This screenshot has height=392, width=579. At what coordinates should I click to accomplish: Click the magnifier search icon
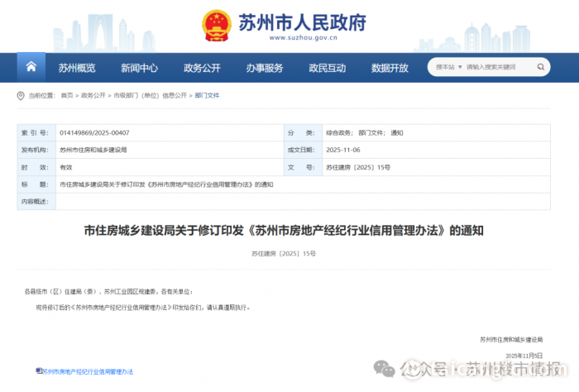[538, 67]
